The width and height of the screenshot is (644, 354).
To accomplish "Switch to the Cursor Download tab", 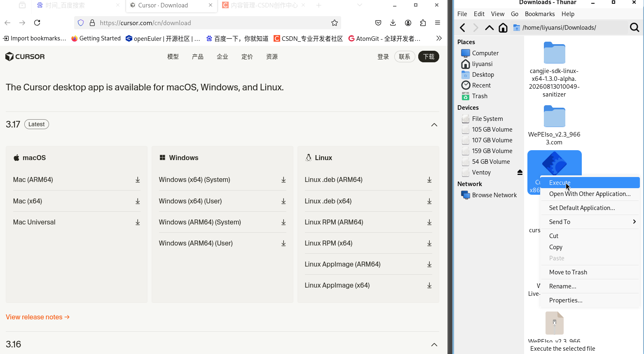I will pos(171,5).
